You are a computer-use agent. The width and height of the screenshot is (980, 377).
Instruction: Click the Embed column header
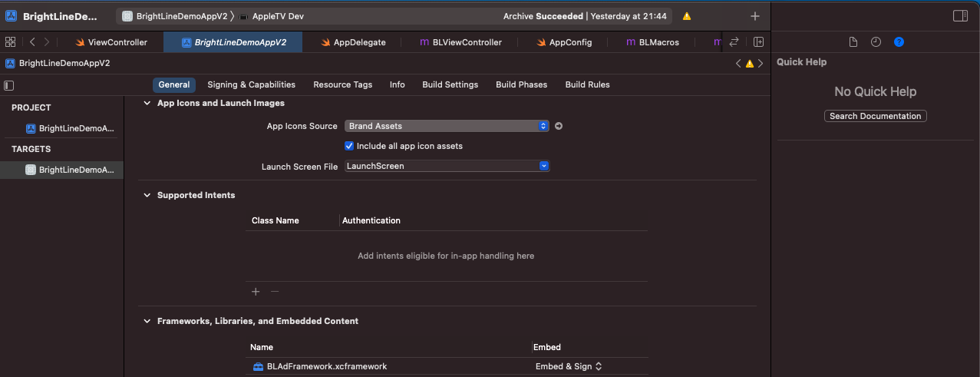coord(547,347)
